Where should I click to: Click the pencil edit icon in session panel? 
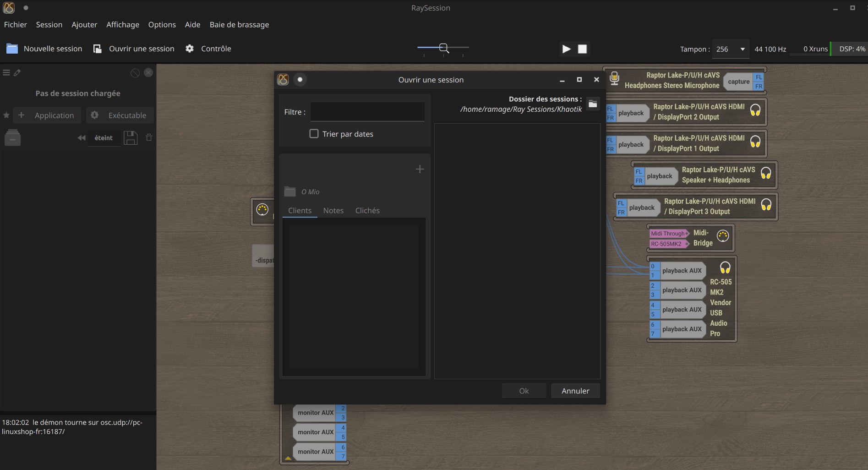[17, 73]
